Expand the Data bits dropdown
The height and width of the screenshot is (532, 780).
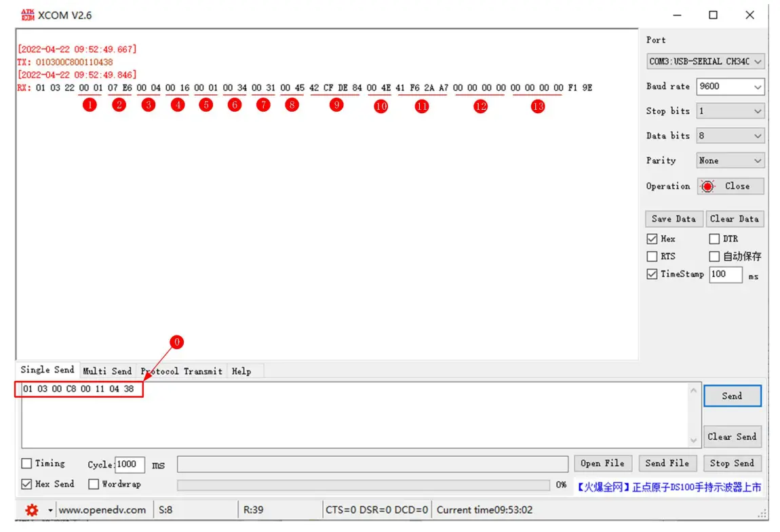(x=730, y=136)
